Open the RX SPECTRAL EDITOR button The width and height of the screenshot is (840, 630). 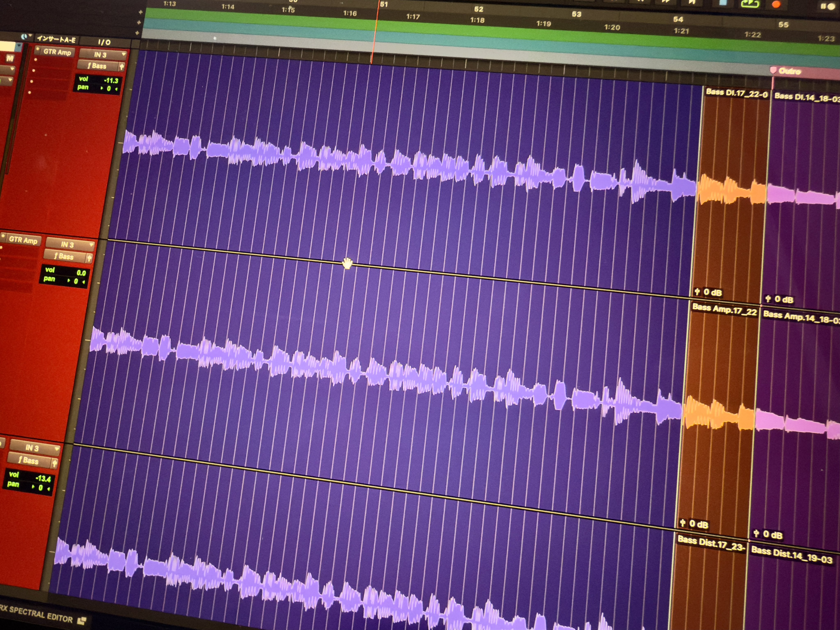(37, 614)
